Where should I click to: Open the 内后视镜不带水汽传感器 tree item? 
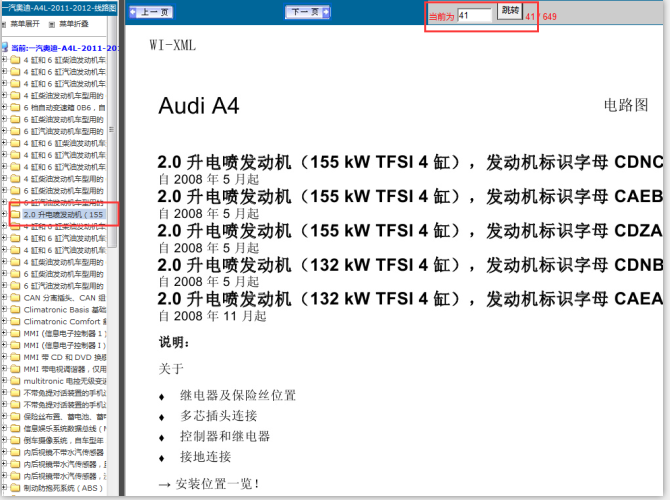point(64,452)
